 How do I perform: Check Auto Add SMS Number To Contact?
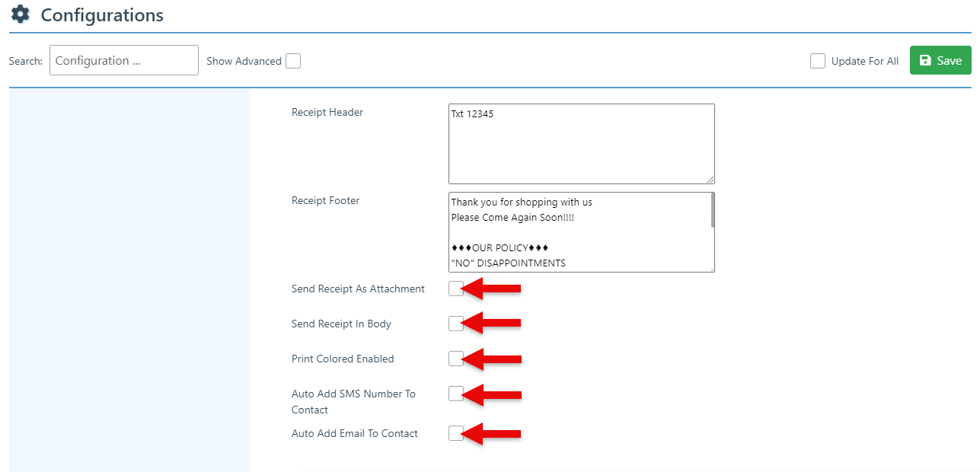455,394
